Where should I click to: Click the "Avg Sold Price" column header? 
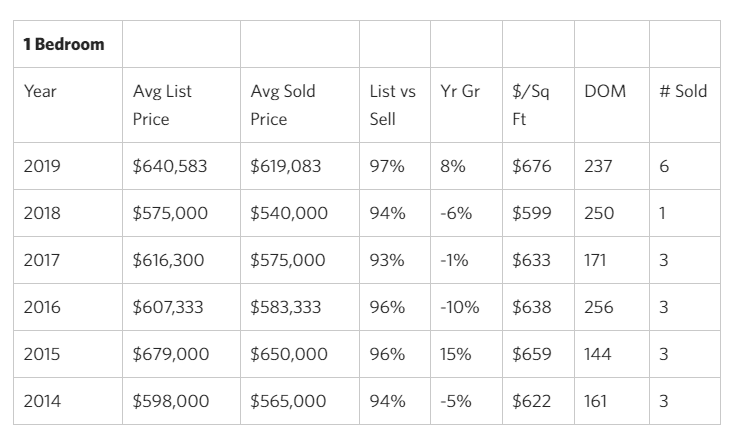click(x=283, y=105)
